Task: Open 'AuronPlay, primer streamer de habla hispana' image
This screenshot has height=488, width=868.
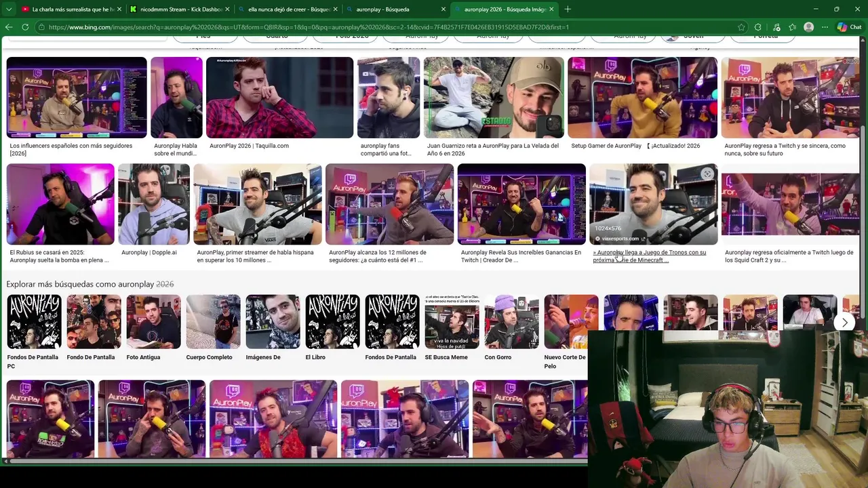Action: click(258, 204)
